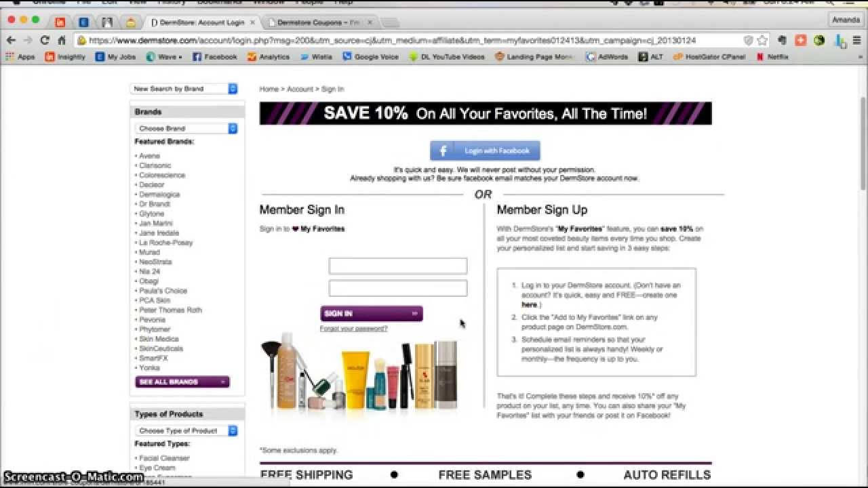Select La Roche-Posay brand link
Screen dimensions: 868x488
click(x=165, y=243)
